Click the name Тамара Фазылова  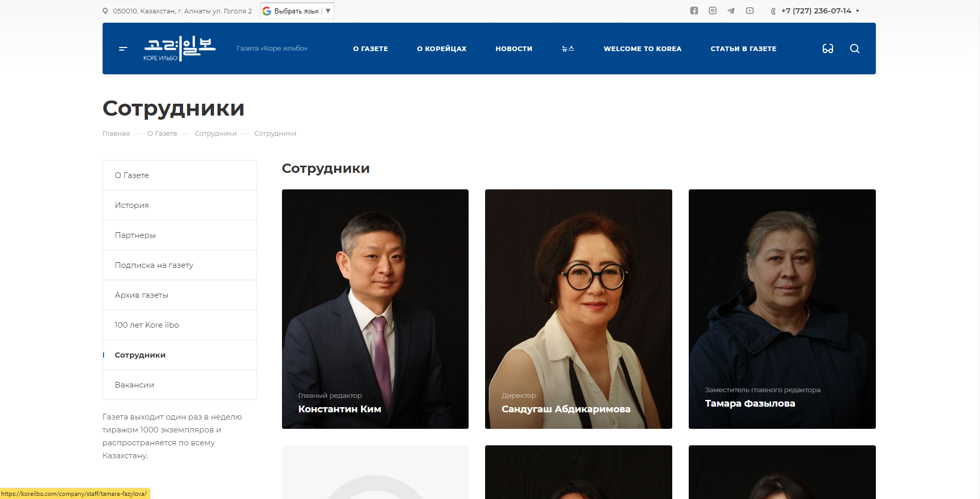pyautogui.click(x=750, y=404)
